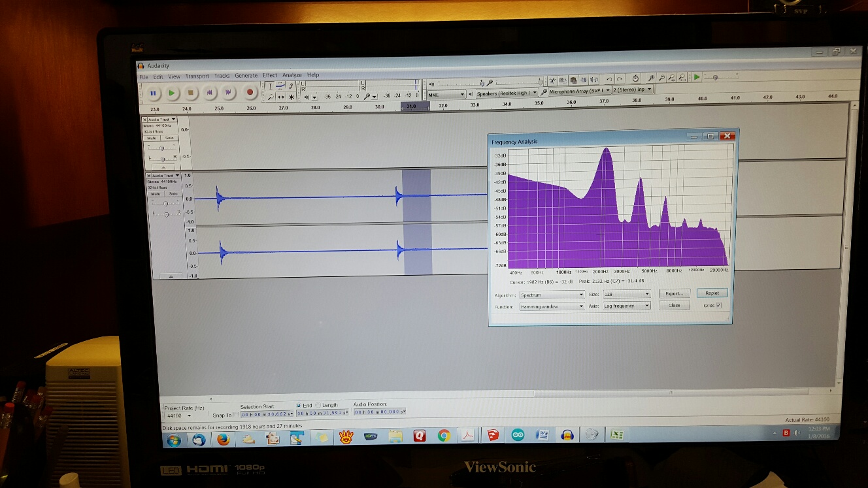Viewport: 868px width, 488px height.
Task: Toggle Solo on the stereo track
Action: 173,193
